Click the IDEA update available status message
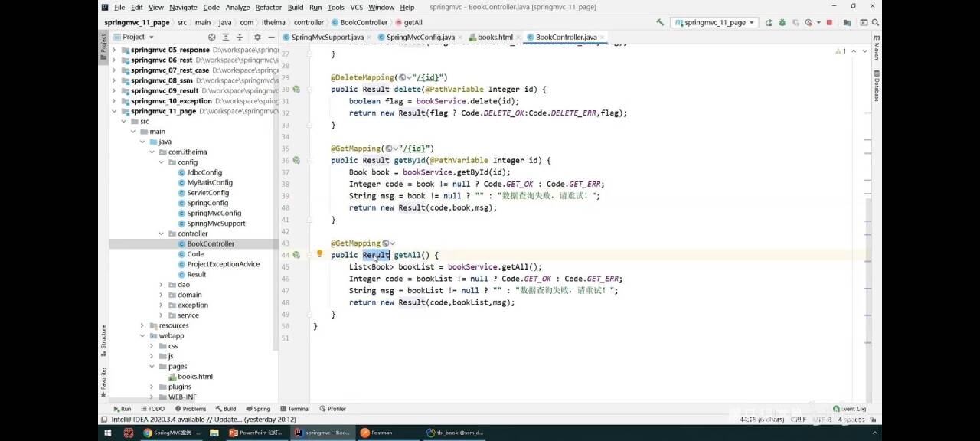This screenshot has width=980, height=441. [x=204, y=420]
